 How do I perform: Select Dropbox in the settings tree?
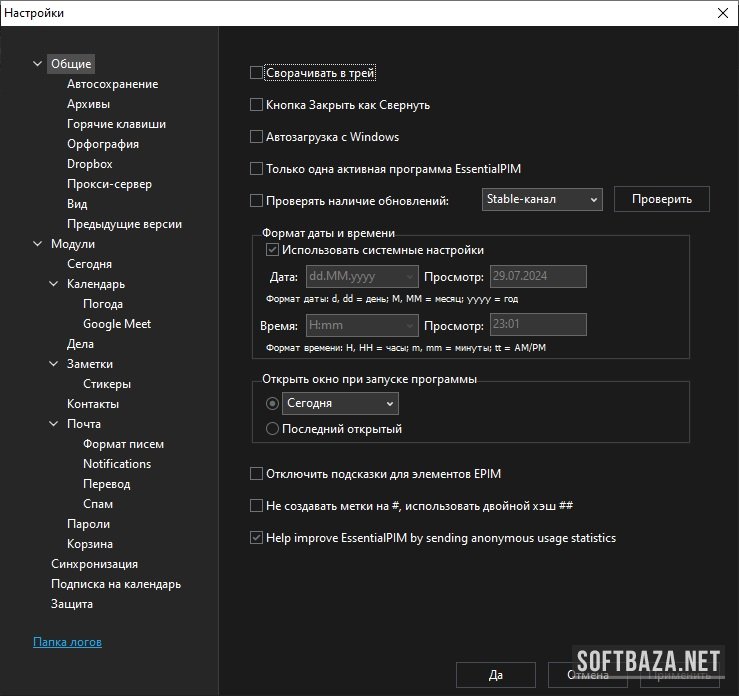click(x=89, y=164)
